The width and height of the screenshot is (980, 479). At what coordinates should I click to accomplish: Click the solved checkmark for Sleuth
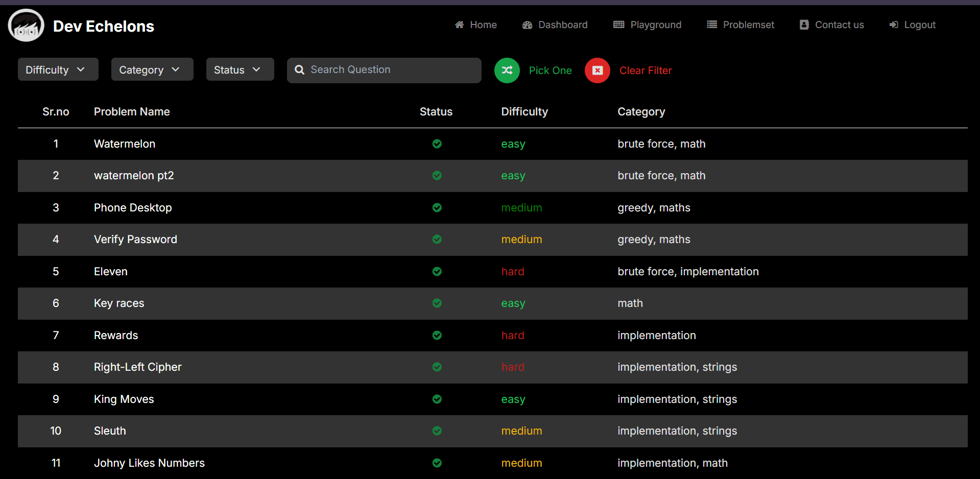[x=437, y=431]
